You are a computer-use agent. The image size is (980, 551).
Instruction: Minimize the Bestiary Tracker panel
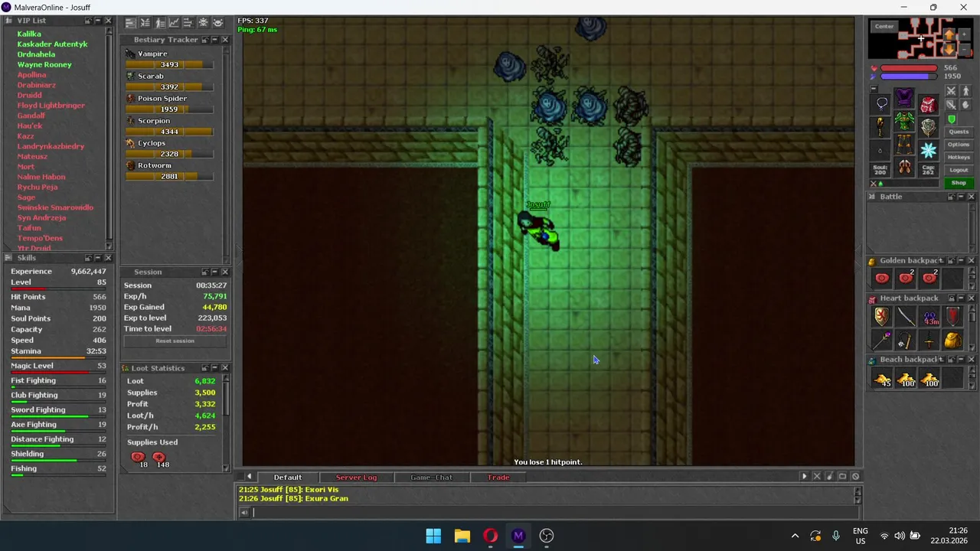point(214,39)
